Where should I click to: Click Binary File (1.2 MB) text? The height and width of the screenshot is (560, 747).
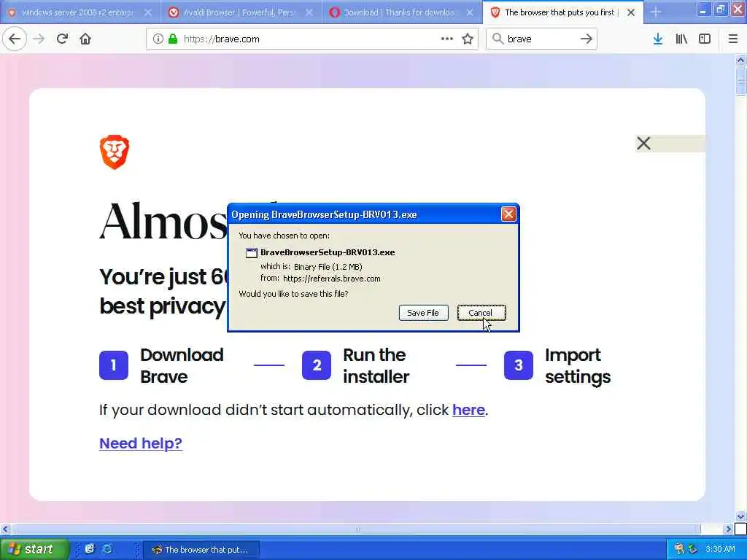click(x=328, y=267)
